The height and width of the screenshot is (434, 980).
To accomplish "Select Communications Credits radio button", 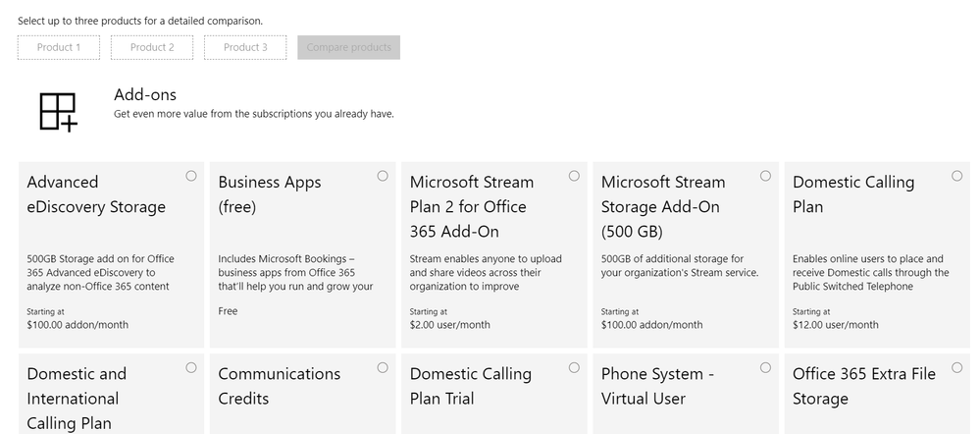I will pos(383,367).
